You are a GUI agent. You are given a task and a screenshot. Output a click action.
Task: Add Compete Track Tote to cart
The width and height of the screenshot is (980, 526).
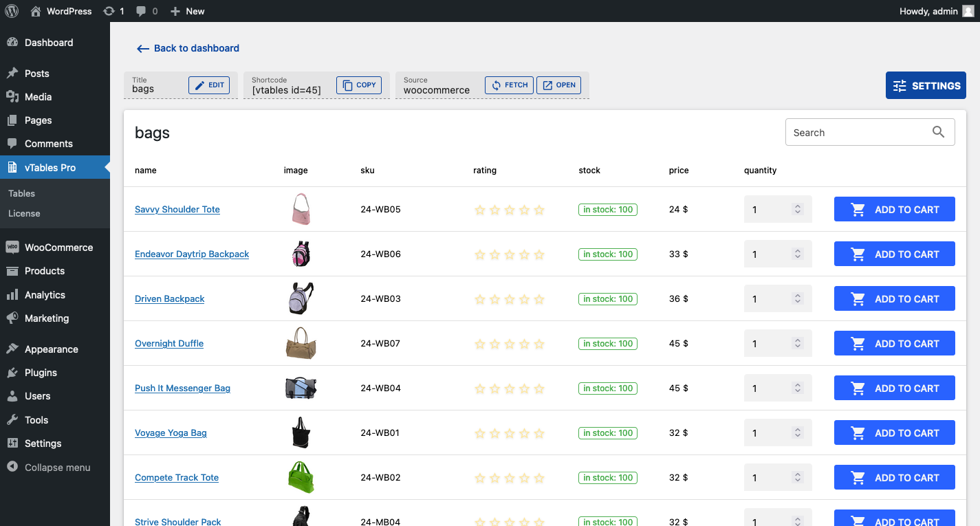(895, 478)
